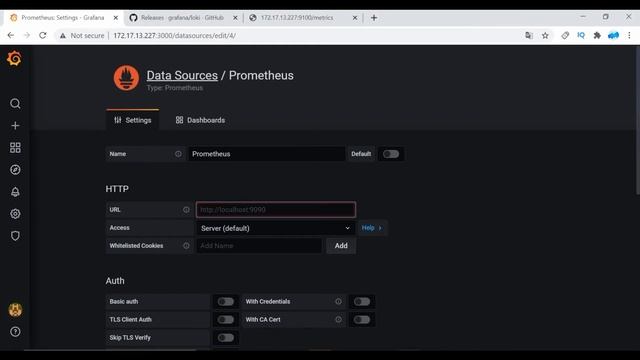640x360 pixels.
Task: Show info tooltip for With CA Cert
Action: (338, 320)
